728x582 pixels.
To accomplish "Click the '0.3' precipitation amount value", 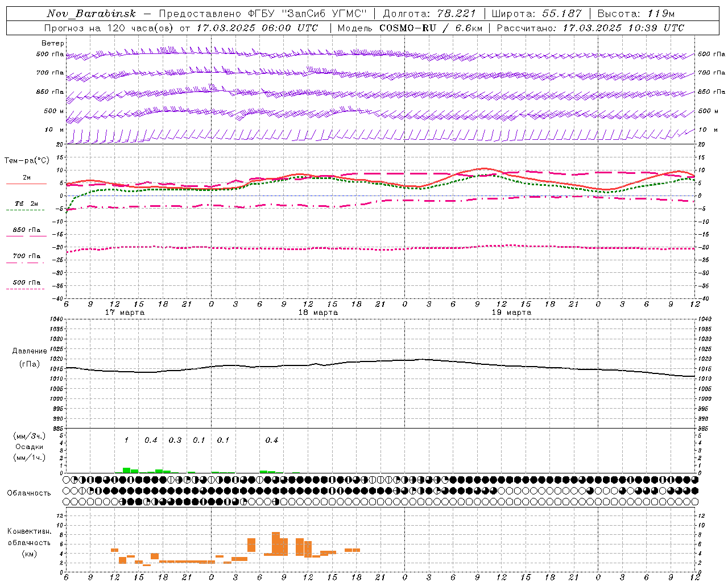I will [175, 440].
